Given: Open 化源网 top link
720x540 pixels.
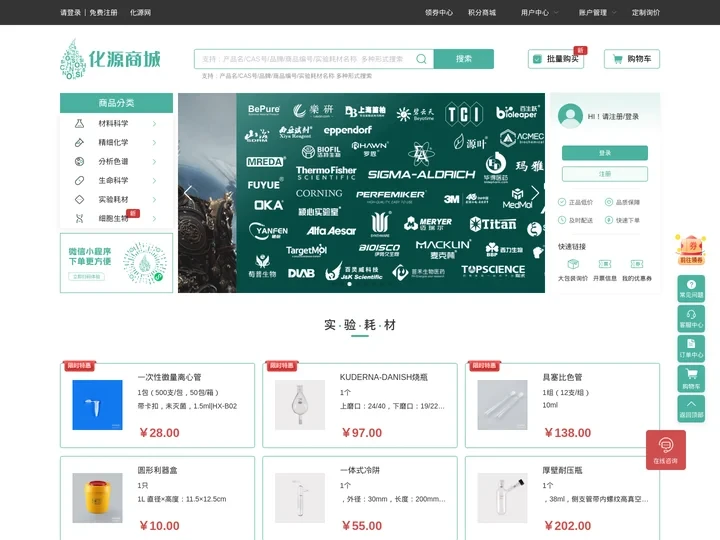Looking at the screenshot, I should [x=140, y=12].
